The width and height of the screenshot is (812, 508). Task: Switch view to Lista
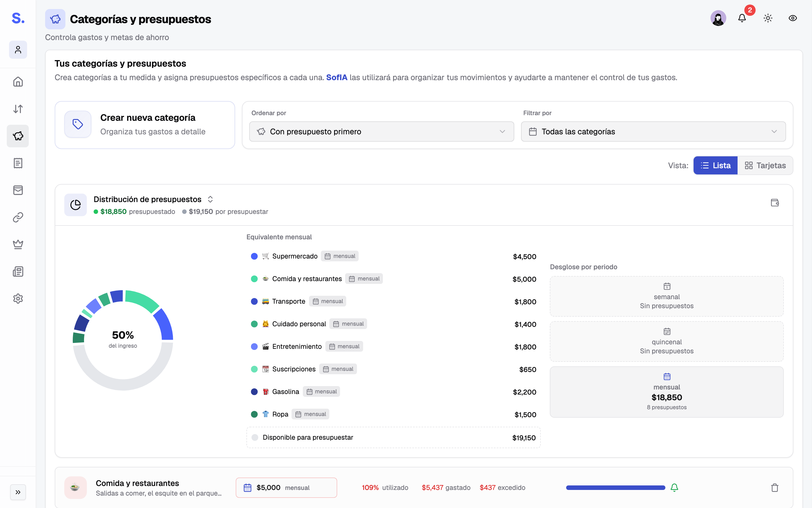(x=715, y=165)
